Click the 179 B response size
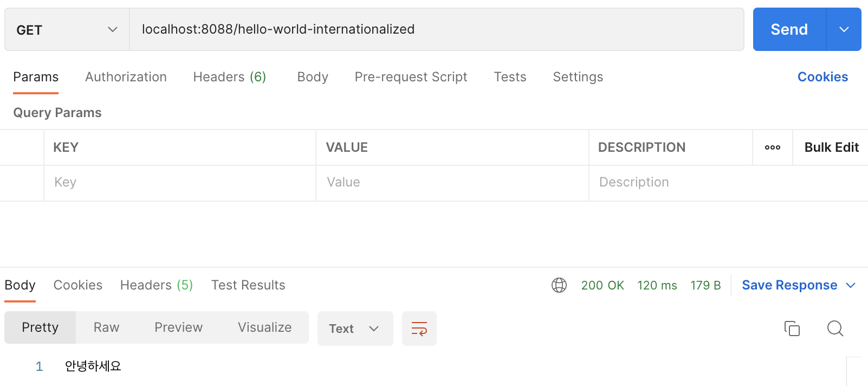The height and width of the screenshot is (386, 868). pyautogui.click(x=705, y=285)
